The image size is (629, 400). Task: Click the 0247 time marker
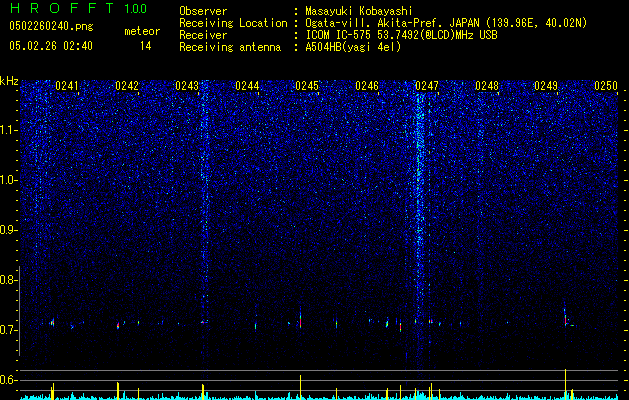[x=427, y=86]
